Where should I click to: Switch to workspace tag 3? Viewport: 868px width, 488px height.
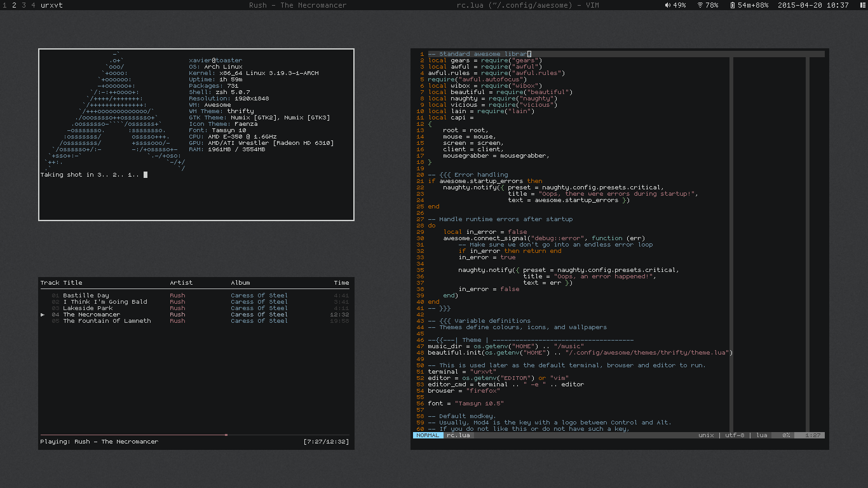24,5
